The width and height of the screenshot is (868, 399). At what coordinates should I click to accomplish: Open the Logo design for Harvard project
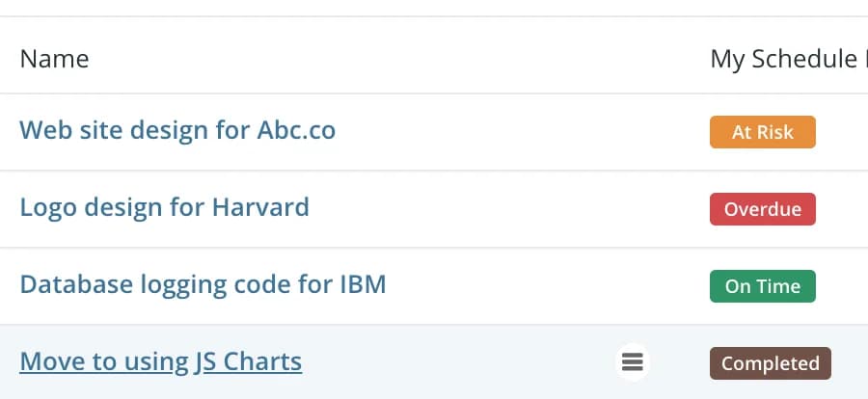[164, 208]
